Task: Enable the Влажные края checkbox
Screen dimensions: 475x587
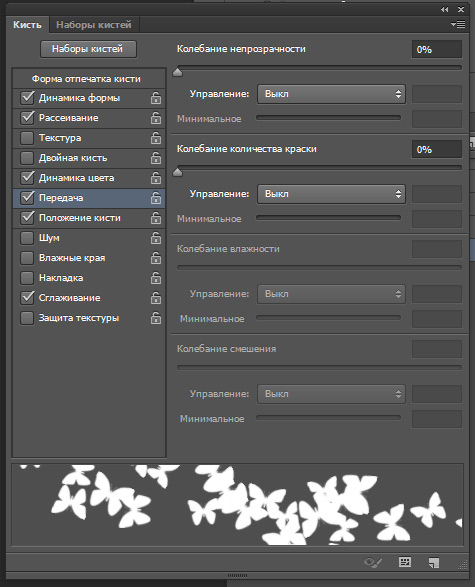Action: 27,258
